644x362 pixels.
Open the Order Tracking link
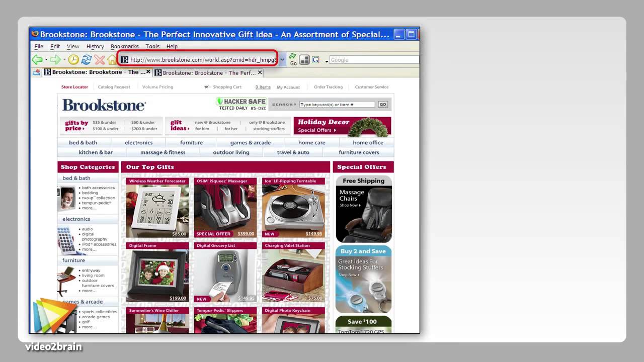point(328,87)
